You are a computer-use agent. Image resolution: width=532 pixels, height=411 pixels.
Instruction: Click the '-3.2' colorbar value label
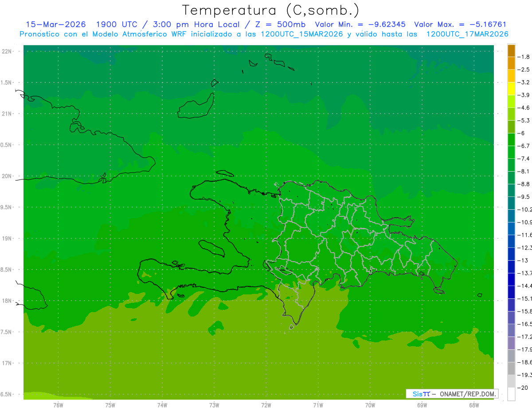(524, 82)
